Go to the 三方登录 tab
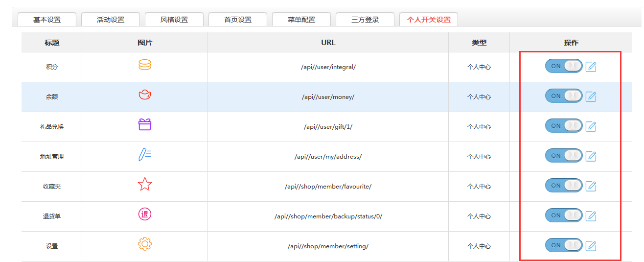Image resolution: width=644 pixels, height=262 pixels. coord(365,20)
